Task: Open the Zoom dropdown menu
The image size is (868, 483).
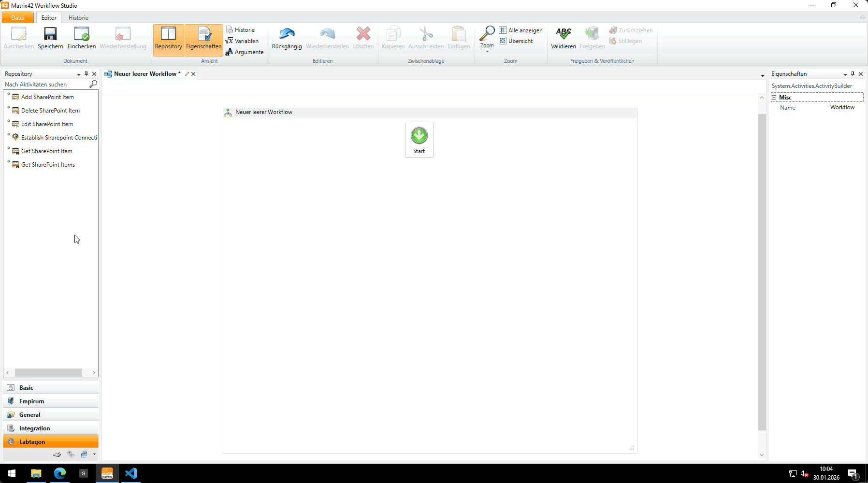Action: click(x=487, y=40)
